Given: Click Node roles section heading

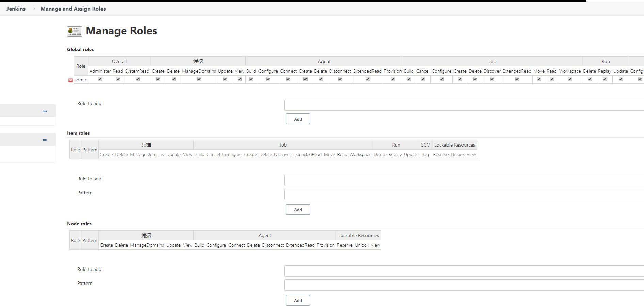Looking at the screenshot, I should [x=79, y=224].
